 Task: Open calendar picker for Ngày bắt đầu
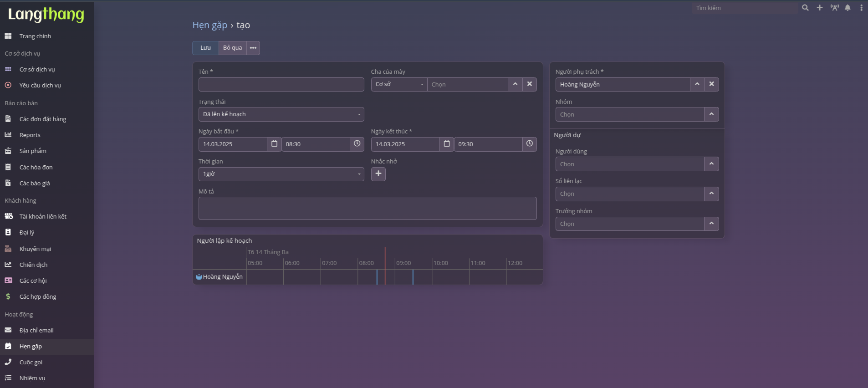[274, 144]
